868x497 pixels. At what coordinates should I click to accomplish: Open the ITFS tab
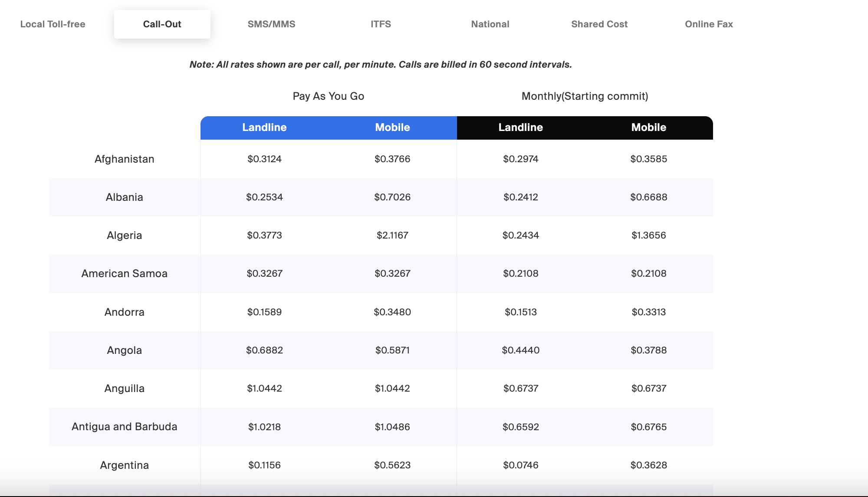coord(381,24)
